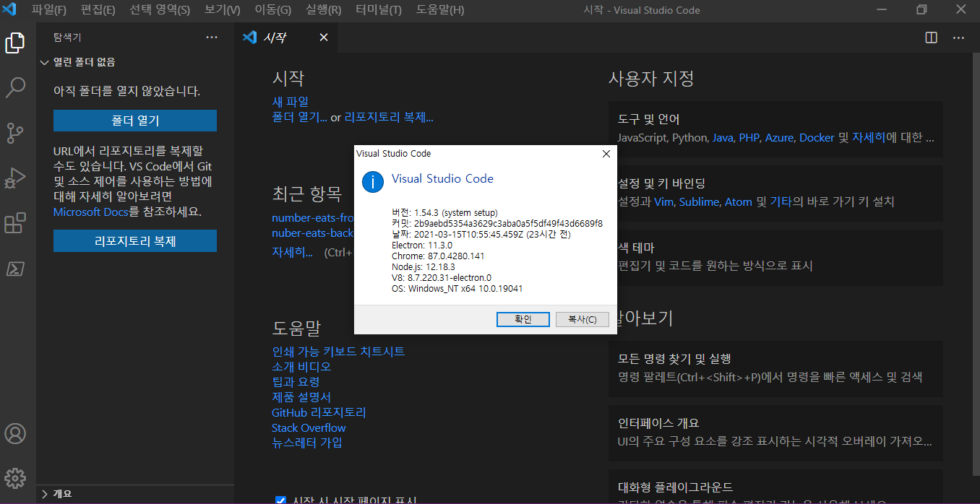Open the 보기(V) menu
The height and width of the screenshot is (504, 980).
point(223,10)
